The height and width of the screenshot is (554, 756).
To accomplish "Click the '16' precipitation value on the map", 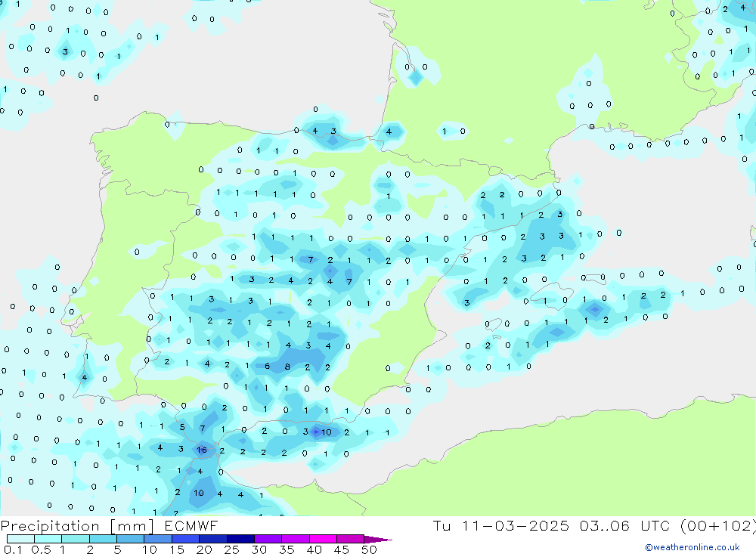I will (202, 450).
